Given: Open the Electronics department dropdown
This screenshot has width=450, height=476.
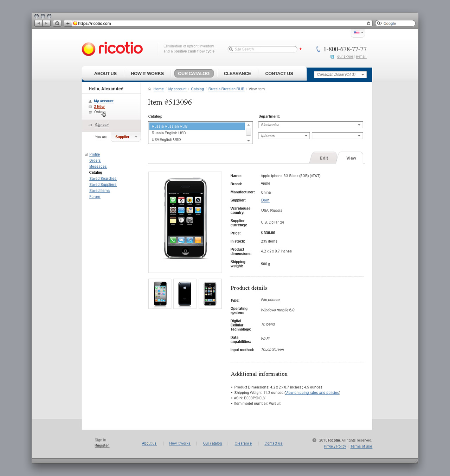Looking at the screenshot, I should coord(310,125).
